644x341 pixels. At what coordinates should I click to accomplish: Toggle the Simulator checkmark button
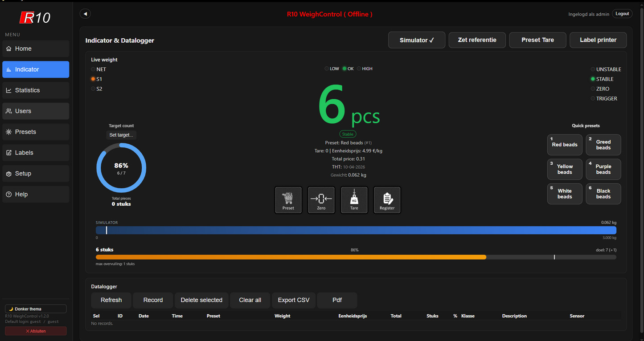(x=417, y=40)
